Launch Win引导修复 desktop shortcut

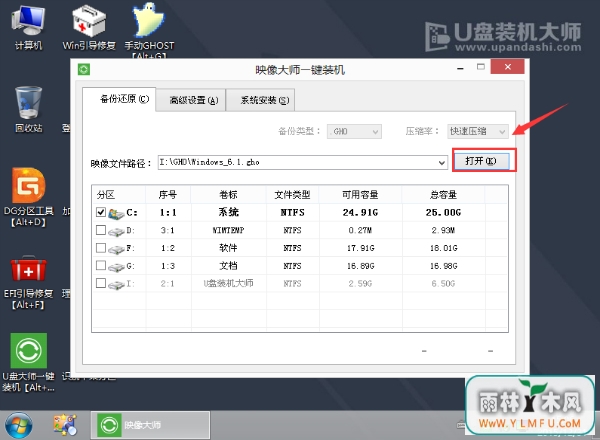(89, 28)
